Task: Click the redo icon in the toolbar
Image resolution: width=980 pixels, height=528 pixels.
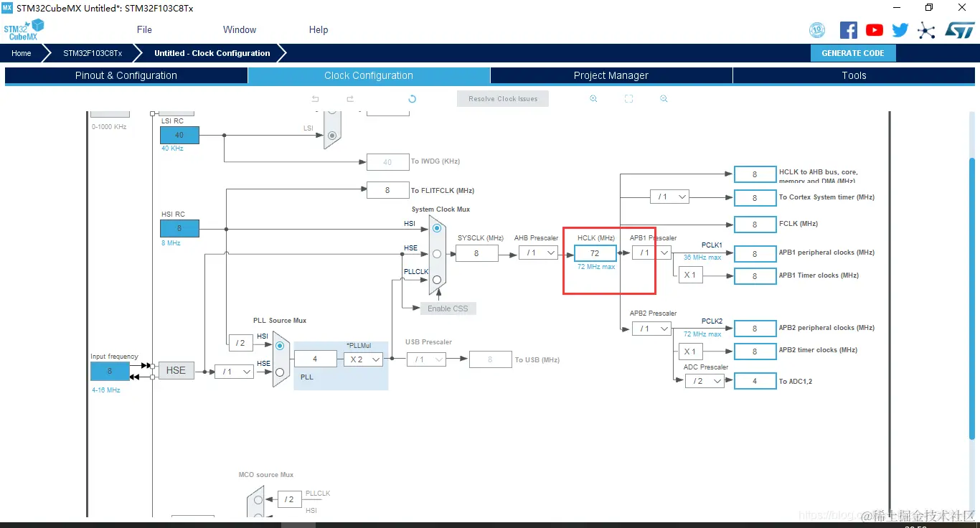Action: (349, 98)
